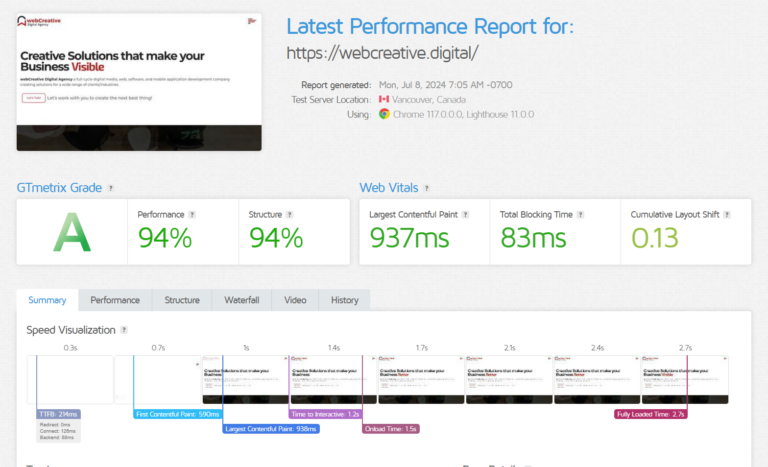Switch to the Structure tab
The height and width of the screenshot is (467, 768).
pyautogui.click(x=182, y=300)
